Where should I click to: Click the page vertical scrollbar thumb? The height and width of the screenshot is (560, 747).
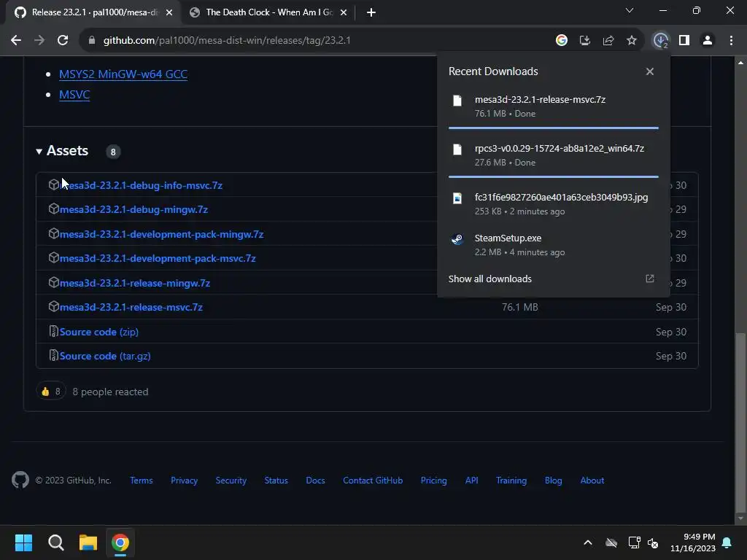tap(740, 421)
